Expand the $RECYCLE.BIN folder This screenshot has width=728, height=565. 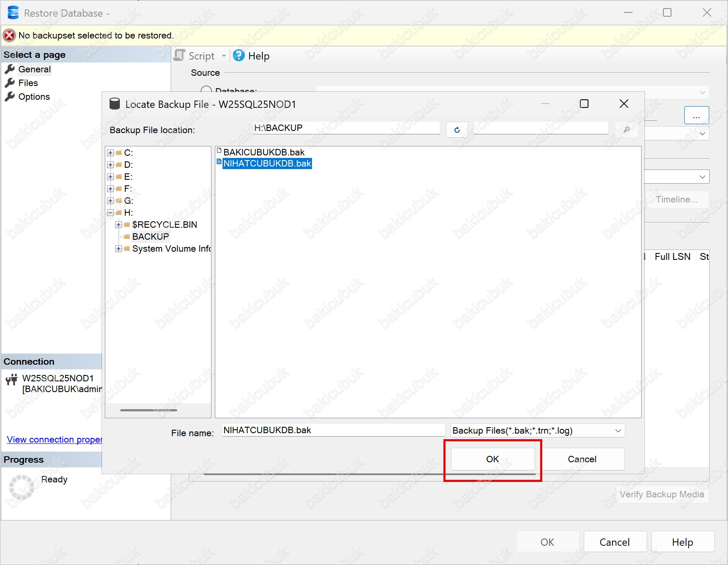119,225
